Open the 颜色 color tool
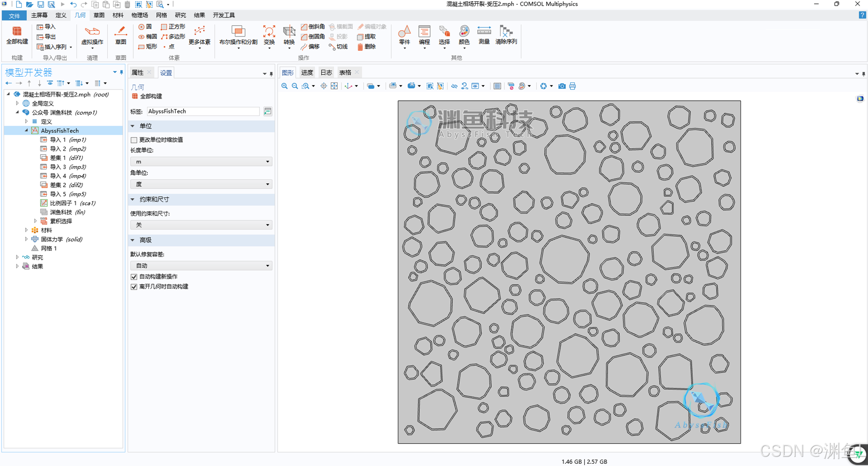Viewport: 868px width, 466px height. coord(464,36)
